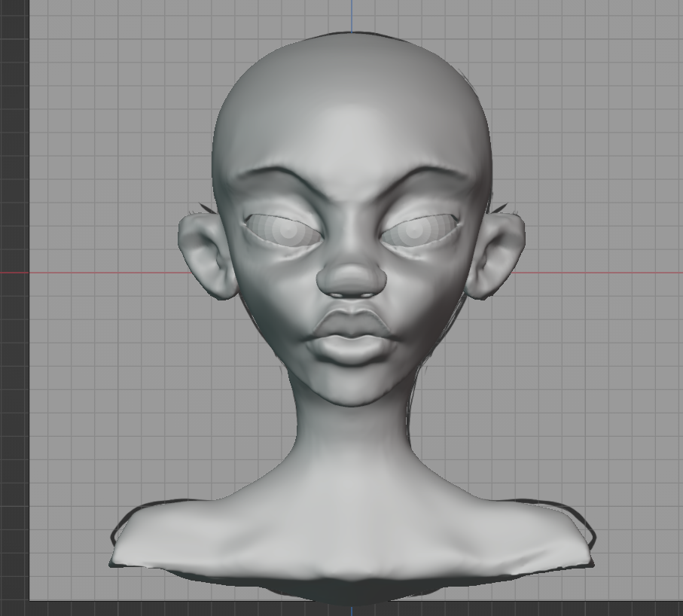This screenshot has width=683, height=616.
Task: Click the nose tip of the head model
Action: pos(351,279)
